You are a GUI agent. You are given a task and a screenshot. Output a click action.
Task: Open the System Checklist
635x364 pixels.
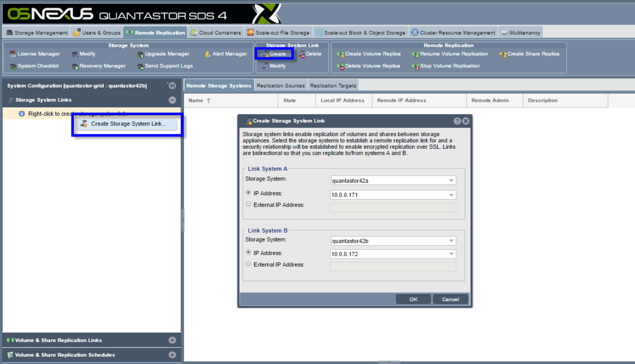(x=35, y=66)
